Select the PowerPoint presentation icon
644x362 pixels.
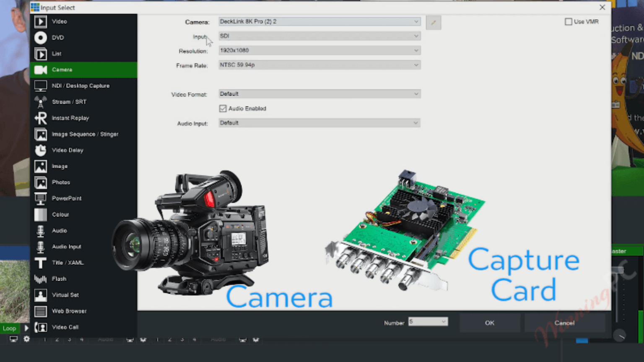click(x=40, y=198)
